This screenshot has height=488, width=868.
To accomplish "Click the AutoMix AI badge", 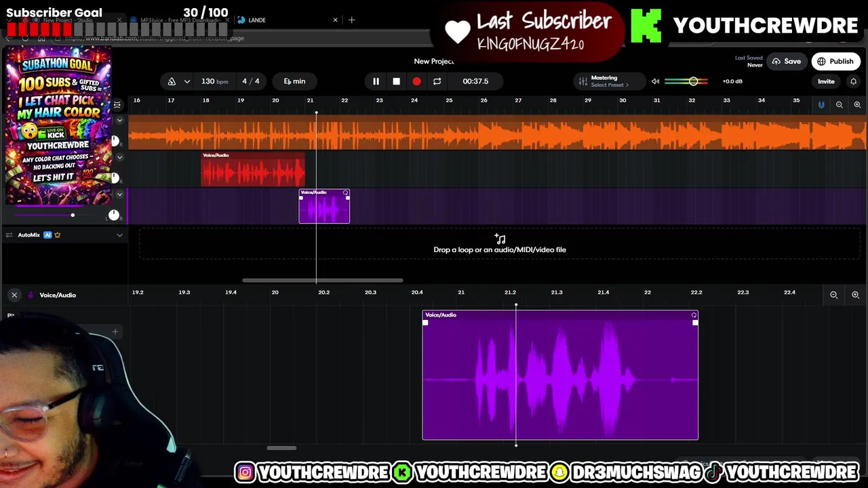I will 47,235.
